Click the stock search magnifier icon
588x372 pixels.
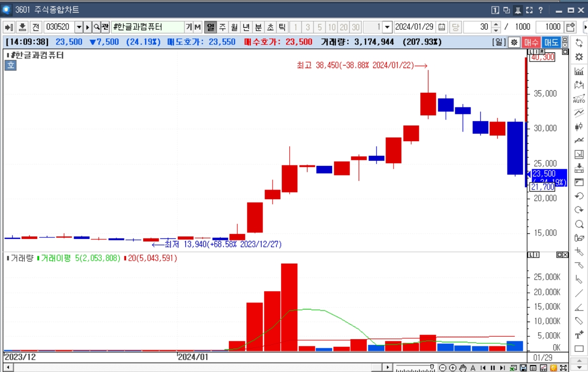point(96,27)
